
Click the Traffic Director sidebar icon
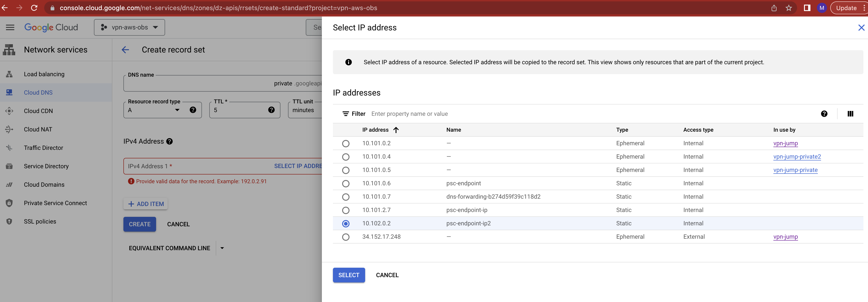(x=9, y=148)
